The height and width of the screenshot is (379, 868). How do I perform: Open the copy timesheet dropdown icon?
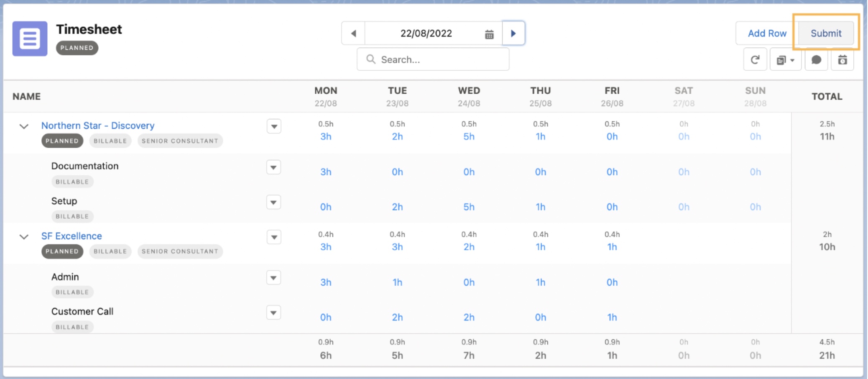pyautogui.click(x=785, y=60)
